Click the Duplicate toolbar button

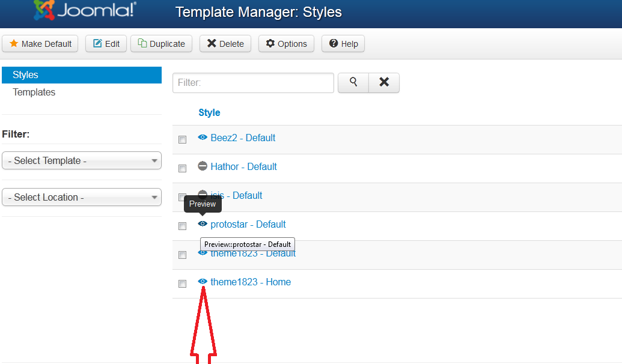162,44
